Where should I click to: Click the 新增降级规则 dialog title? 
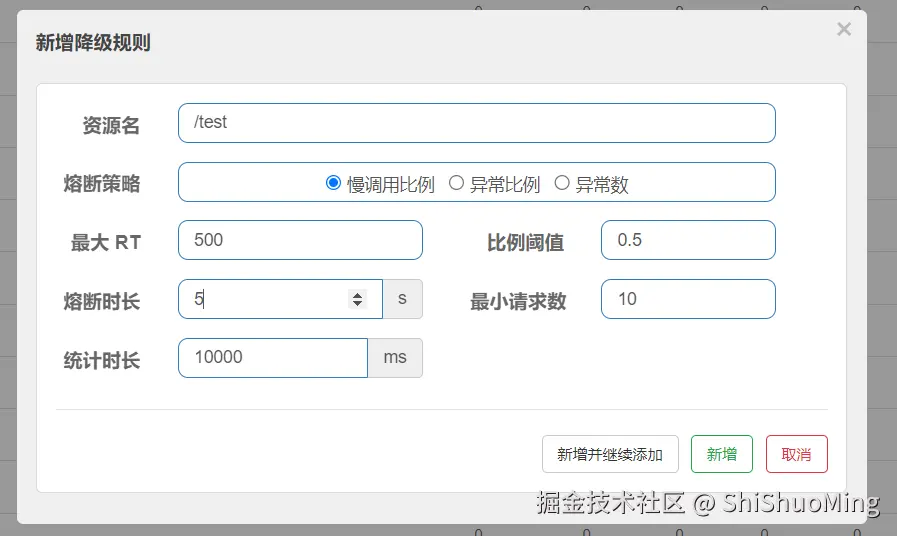(93, 43)
